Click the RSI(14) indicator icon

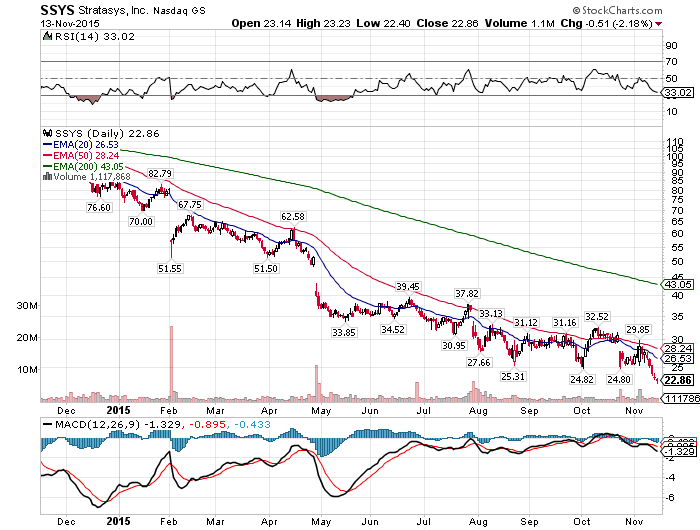pos(47,36)
